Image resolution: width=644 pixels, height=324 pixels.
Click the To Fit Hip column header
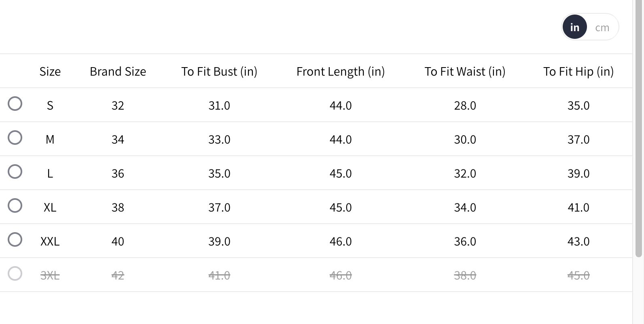[x=578, y=72]
